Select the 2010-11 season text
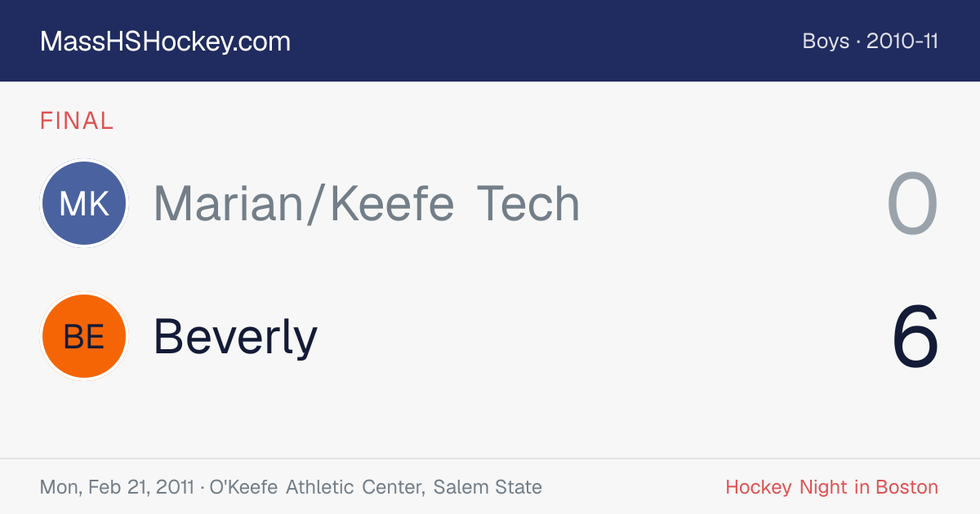The width and height of the screenshot is (980, 514). click(x=902, y=41)
